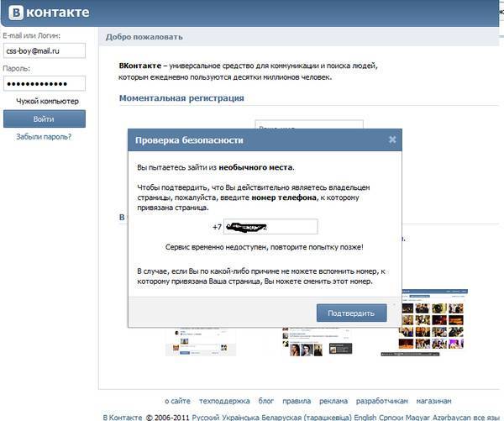
Task: Switch language to Српски
Action: click(x=391, y=418)
